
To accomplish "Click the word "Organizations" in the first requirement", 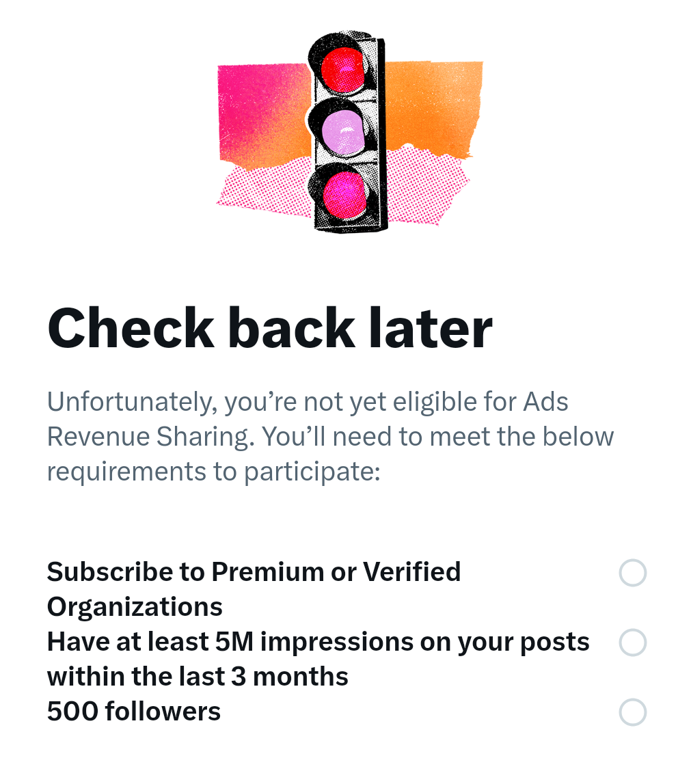I will [x=135, y=607].
